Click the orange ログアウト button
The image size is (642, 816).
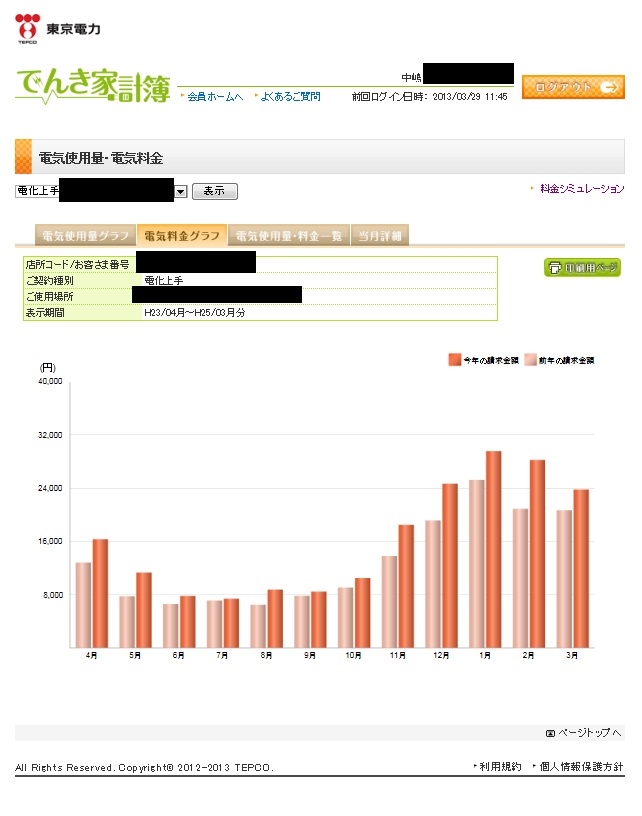[573, 87]
